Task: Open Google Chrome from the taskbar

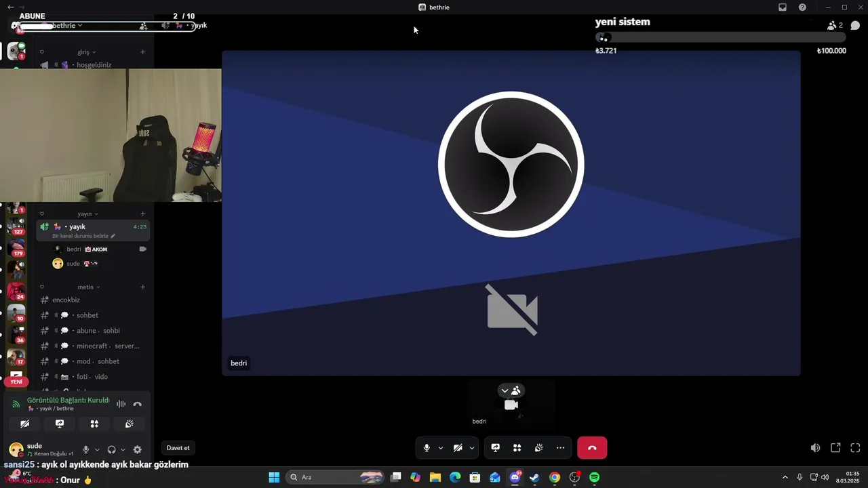Action: click(x=555, y=477)
